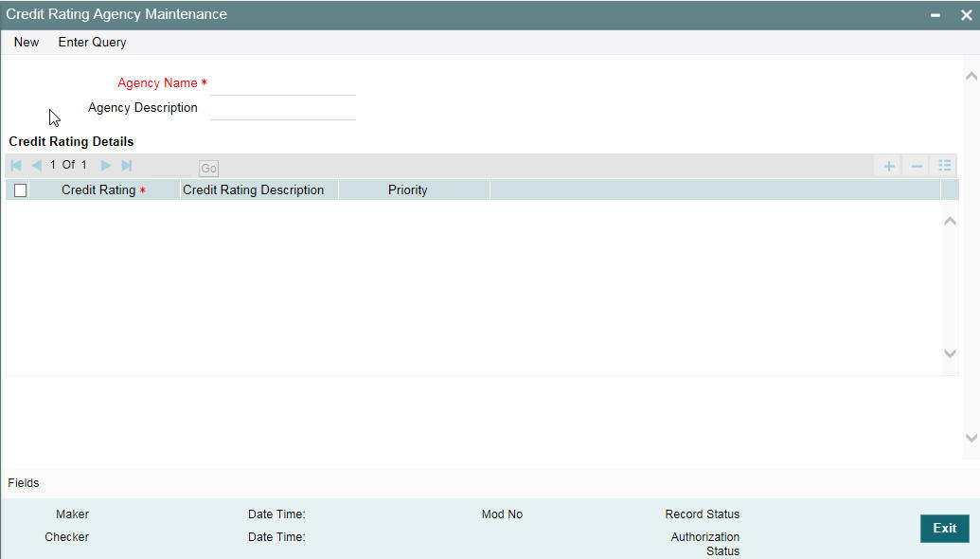Click the Authorization Status label
This screenshot has height=559, width=980.
coord(705,544)
